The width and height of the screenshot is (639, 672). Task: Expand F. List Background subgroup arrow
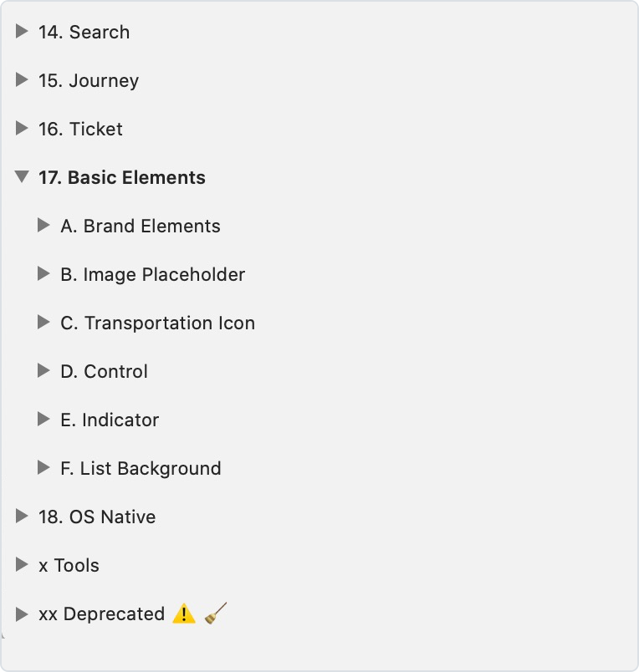point(44,468)
